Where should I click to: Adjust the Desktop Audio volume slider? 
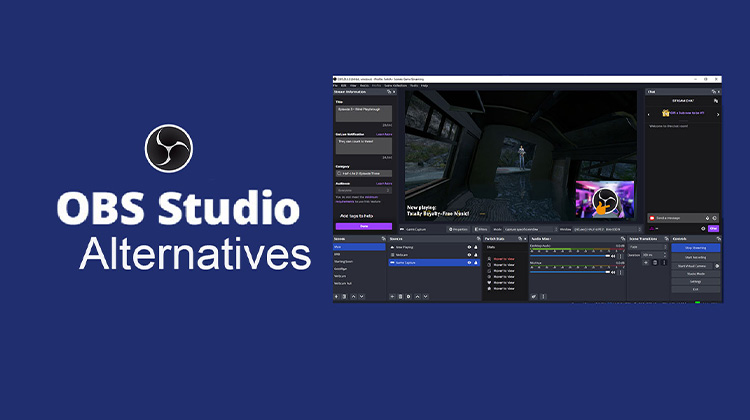570,256
